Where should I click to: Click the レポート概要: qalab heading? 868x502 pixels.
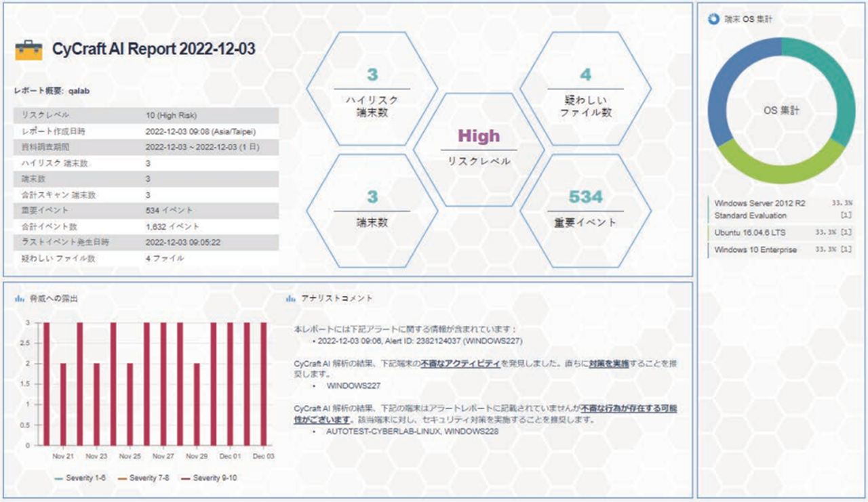point(52,89)
